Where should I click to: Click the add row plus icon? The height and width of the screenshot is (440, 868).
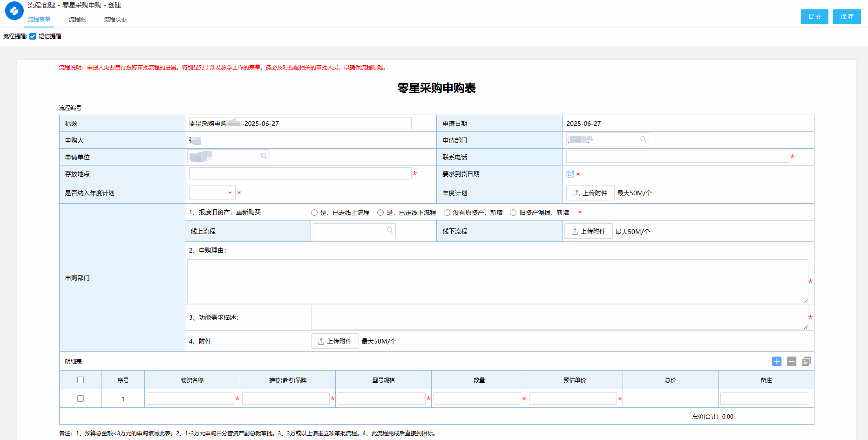[x=777, y=361]
